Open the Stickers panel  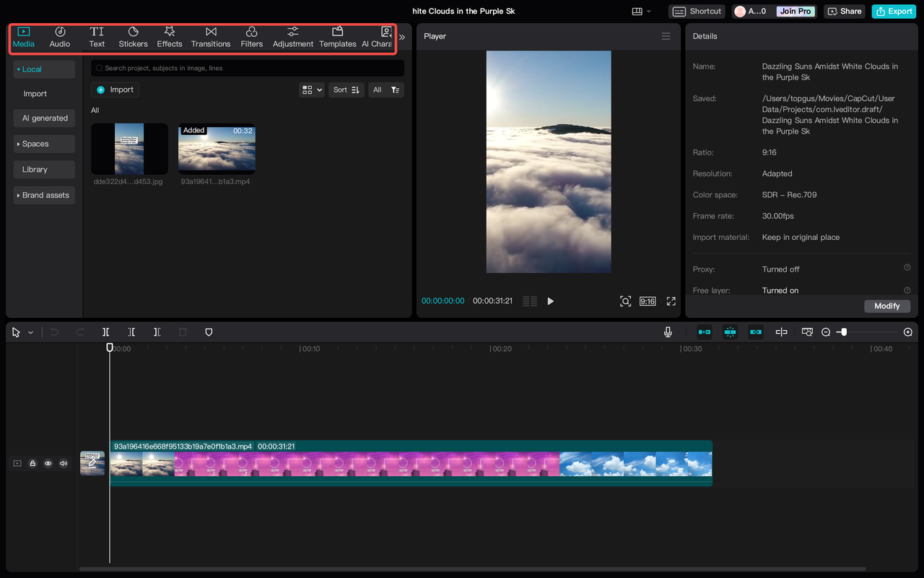(133, 36)
